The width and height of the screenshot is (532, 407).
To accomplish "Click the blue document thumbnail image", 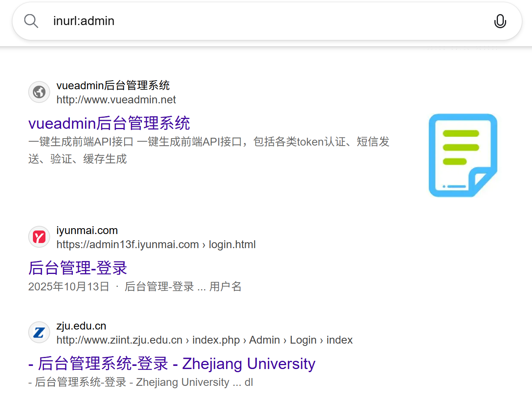I will tap(463, 155).
